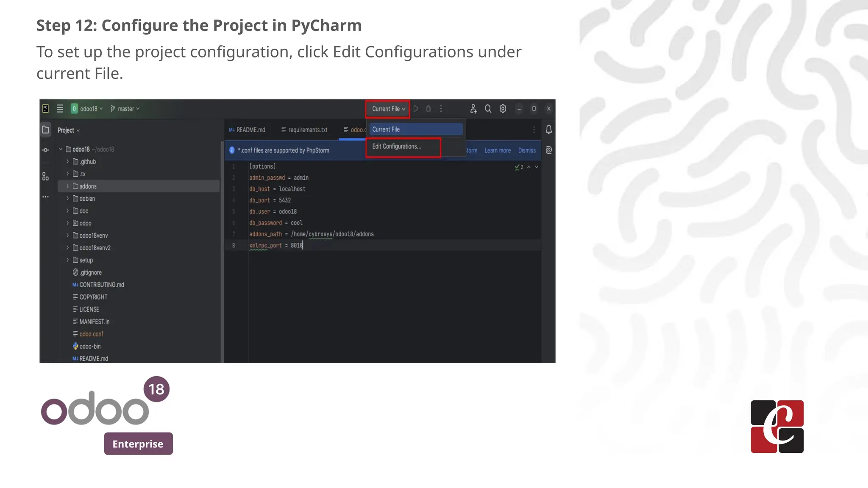Expand the odoo folder
The height and width of the screenshot is (488, 868).
[x=67, y=223]
